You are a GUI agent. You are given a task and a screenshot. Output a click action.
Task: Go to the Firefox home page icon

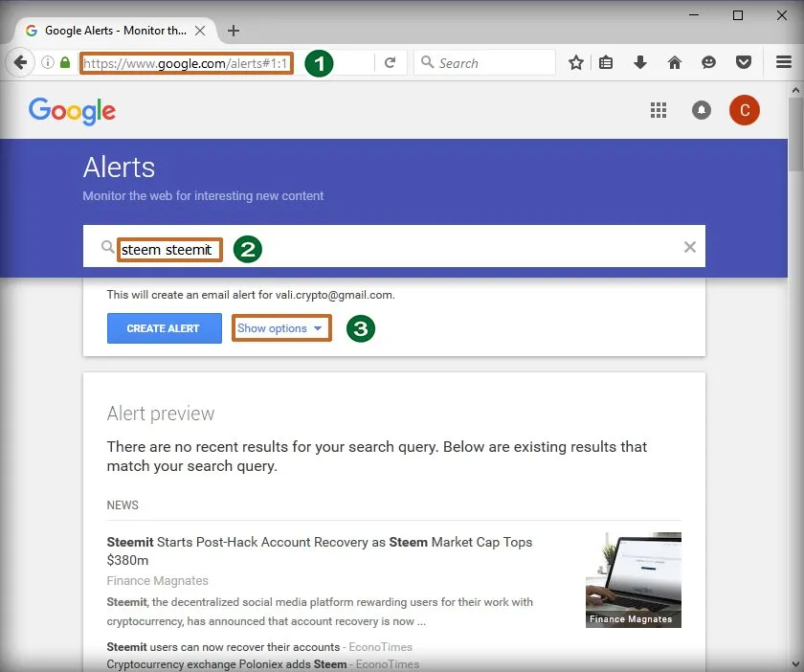pos(674,62)
